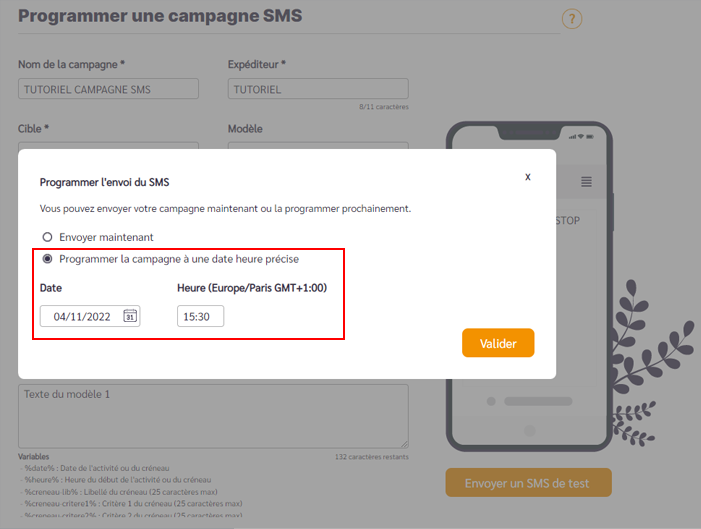701x529 pixels.
Task: Select Programmer la campagne à une date radio
Action: [47, 259]
